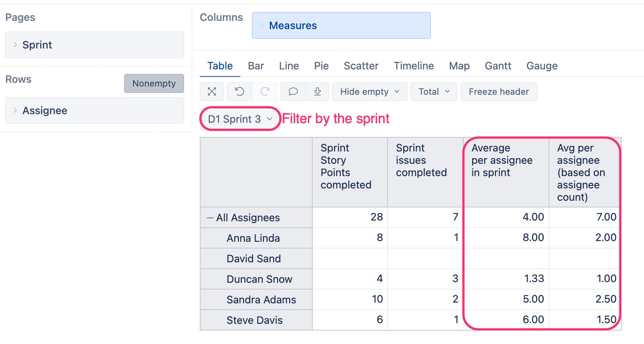Open the Timeline view
Image resolution: width=644 pixels, height=344 pixels.
point(413,66)
